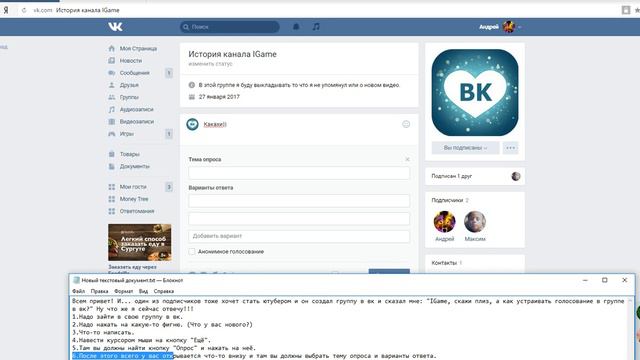This screenshot has width=640, height=360.
Task: Click the Моя Страница home icon
Action: point(111,49)
